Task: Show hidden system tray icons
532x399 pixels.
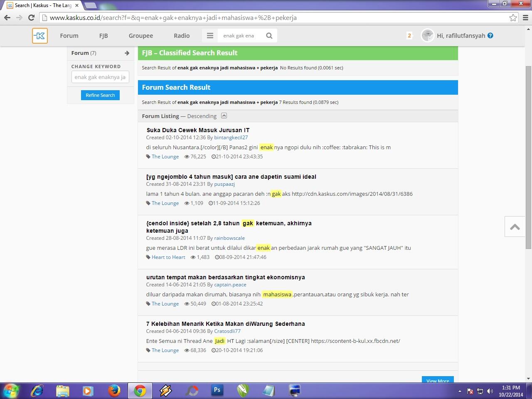Action: [x=460, y=391]
